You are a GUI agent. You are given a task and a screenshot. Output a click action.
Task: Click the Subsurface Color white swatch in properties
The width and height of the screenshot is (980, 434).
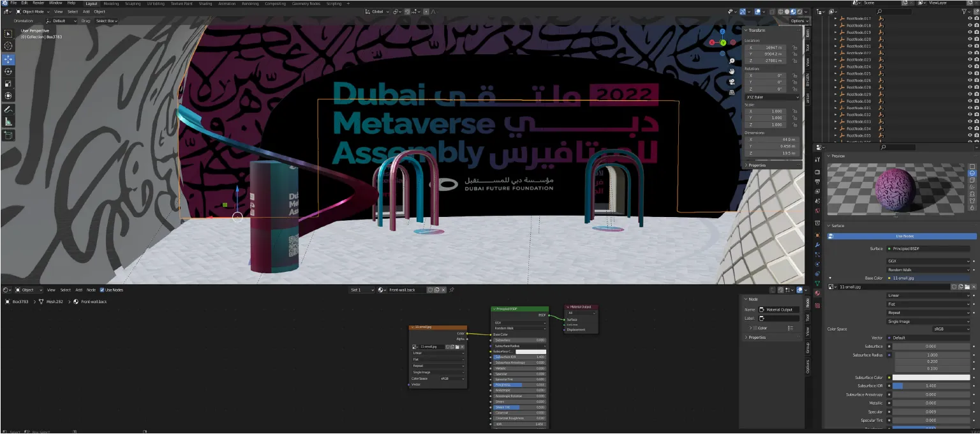932,378
